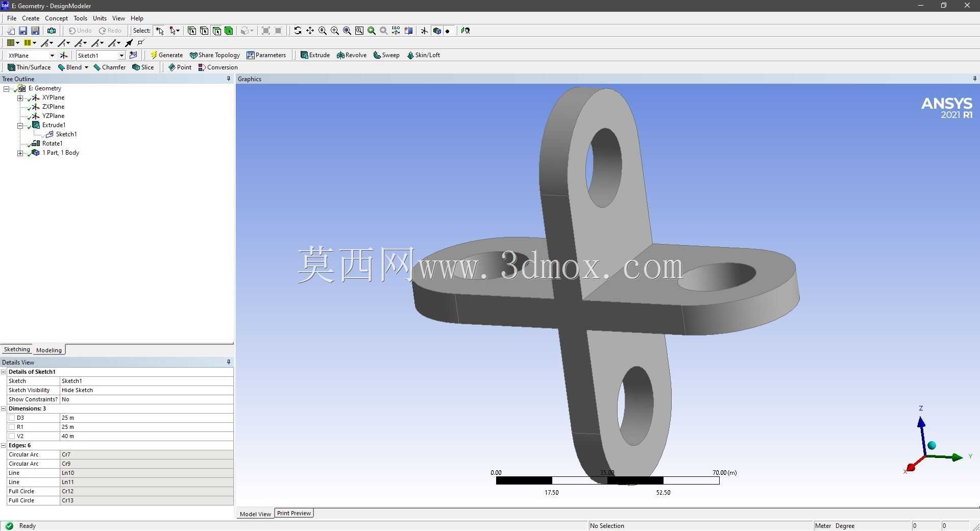980x531 pixels.
Task: Click the Sketch Visibility value Hide Sketch
Action: [x=146, y=390]
